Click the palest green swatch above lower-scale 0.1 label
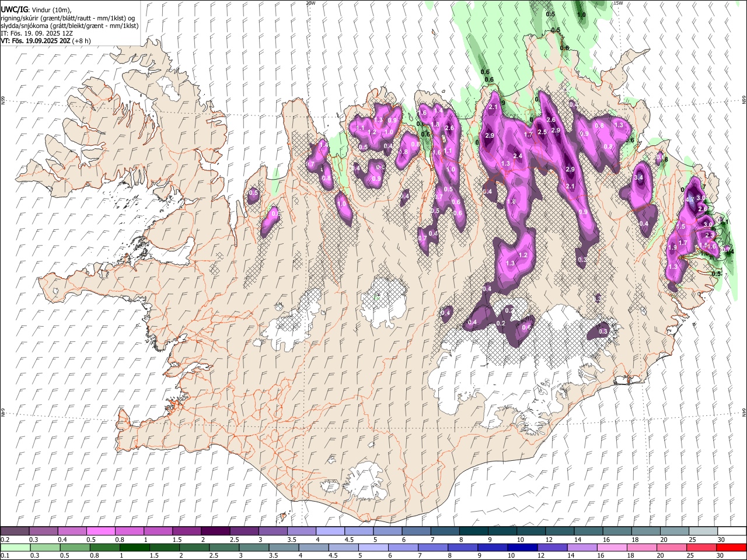The height and width of the screenshot is (560, 747). point(15,547)
